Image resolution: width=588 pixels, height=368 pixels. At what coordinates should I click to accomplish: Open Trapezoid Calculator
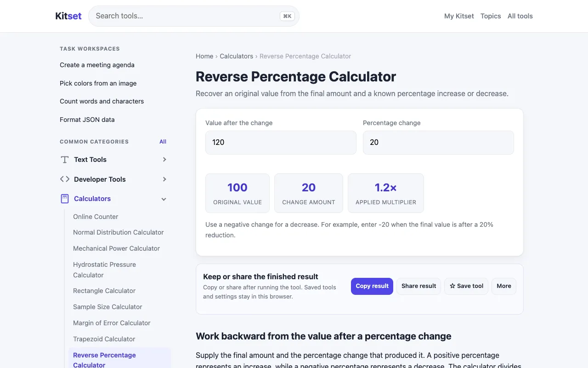[104, 339]
